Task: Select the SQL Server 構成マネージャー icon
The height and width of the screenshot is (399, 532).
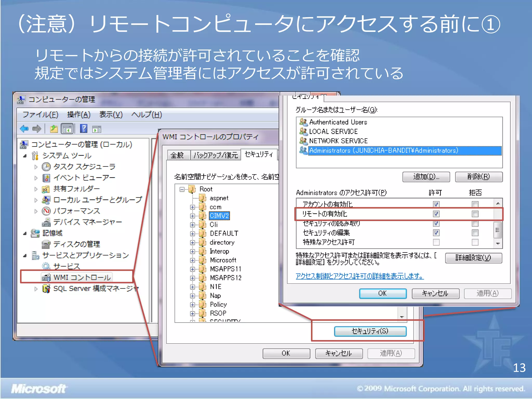Action: coord(46,288)
